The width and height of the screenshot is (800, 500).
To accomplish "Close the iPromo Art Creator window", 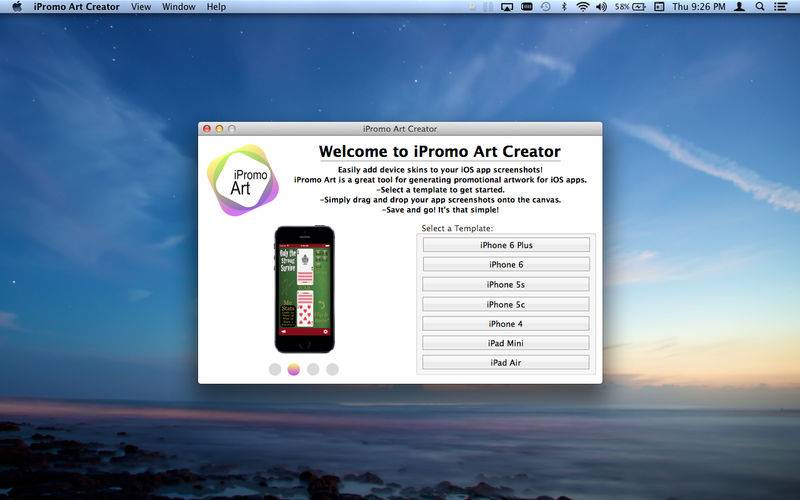I will pos(207,129).
